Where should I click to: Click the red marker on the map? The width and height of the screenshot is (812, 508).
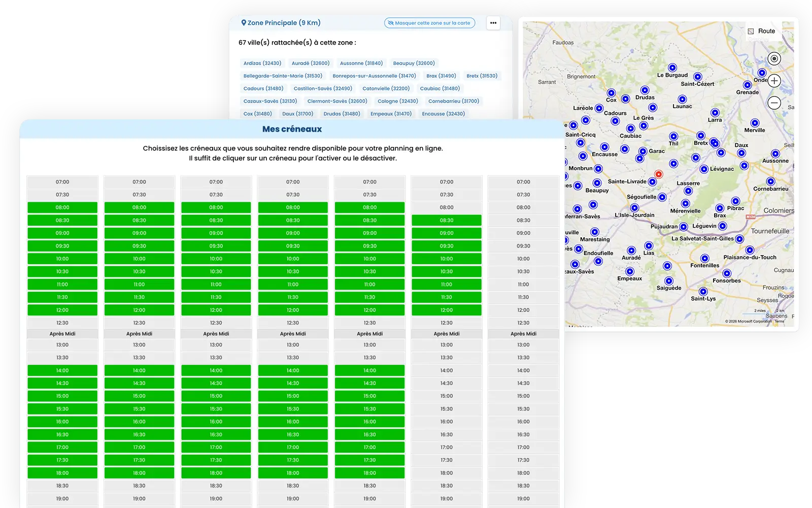(x=659, y=174)
